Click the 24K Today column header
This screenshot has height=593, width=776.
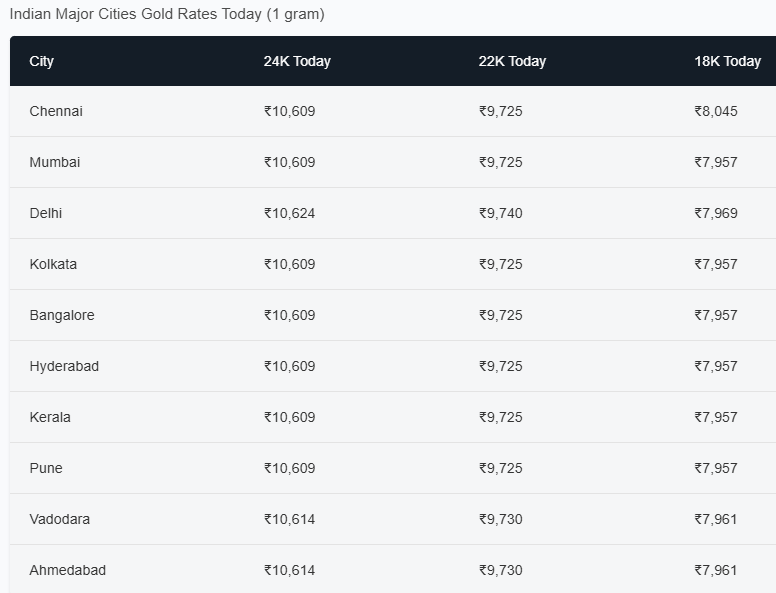coord(297,61)
